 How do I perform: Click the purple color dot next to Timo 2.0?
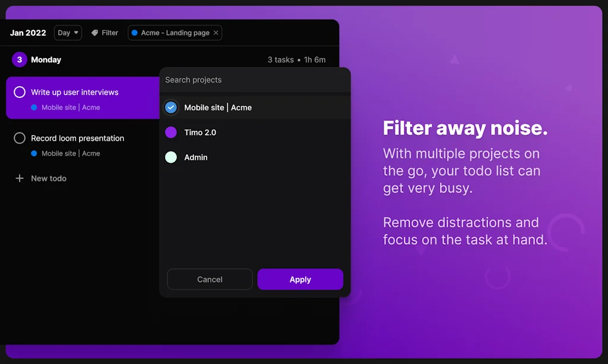pos(170,132)
